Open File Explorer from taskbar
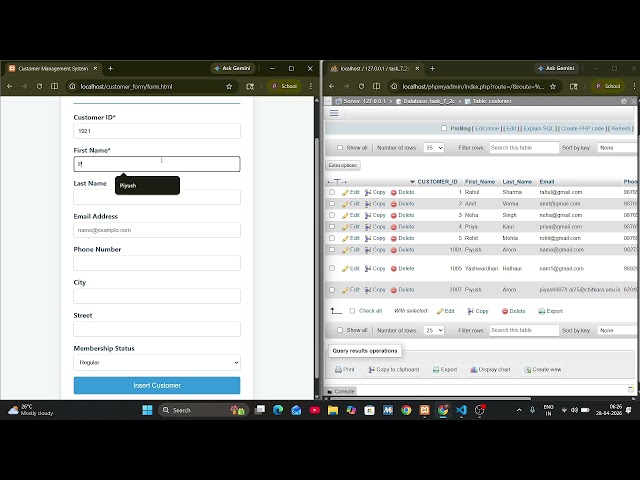This screenshot has height=480, width=640. tap(333, 410)
